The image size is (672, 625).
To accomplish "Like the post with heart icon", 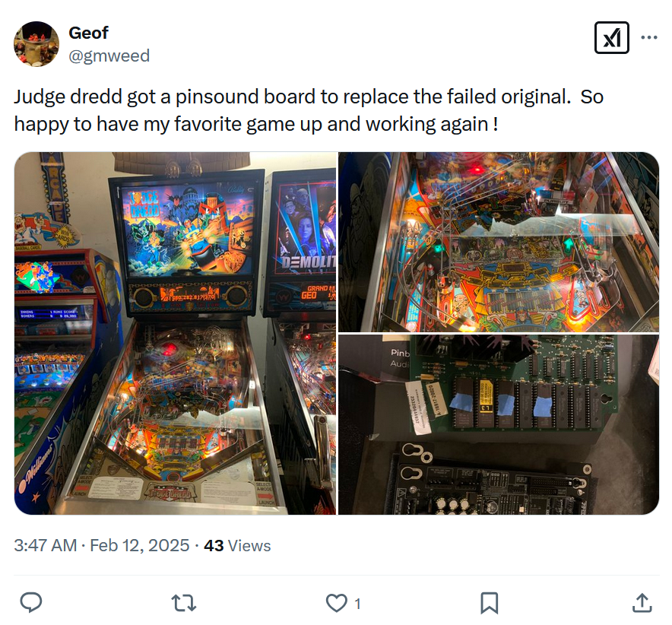I will 337,603.
